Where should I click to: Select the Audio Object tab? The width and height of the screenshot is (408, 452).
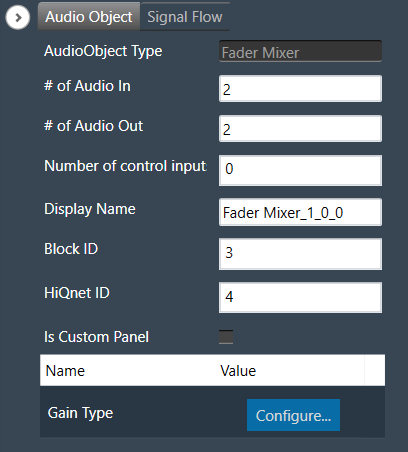[89, 17]
